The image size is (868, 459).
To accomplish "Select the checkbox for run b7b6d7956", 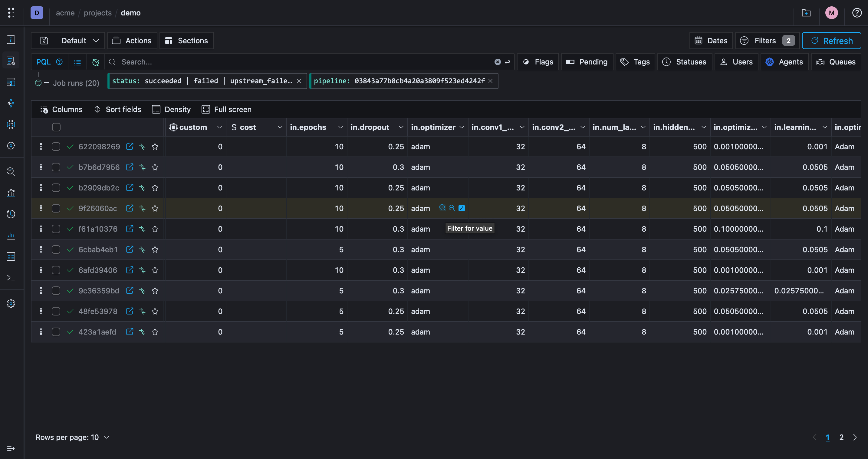I will click(56, 167).
